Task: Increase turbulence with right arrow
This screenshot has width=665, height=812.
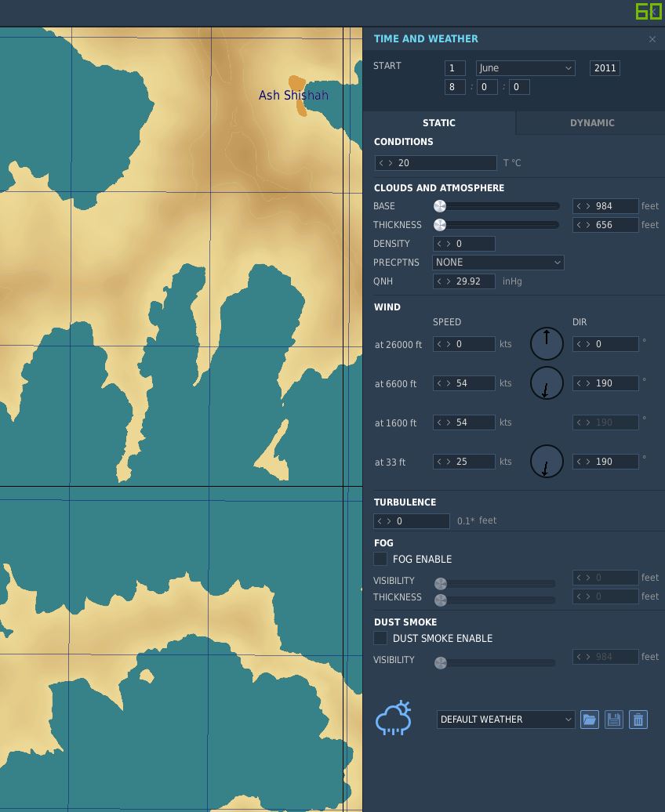Action: point(389,521)
